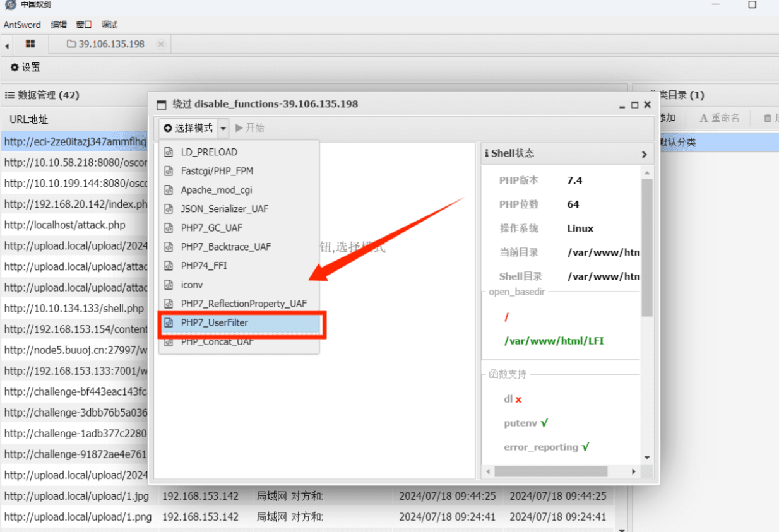Screen dimensions: 779x532
Task: Select the http://eci-2ze0itazj347ammflhq row
Action: (x=74, y=141)
